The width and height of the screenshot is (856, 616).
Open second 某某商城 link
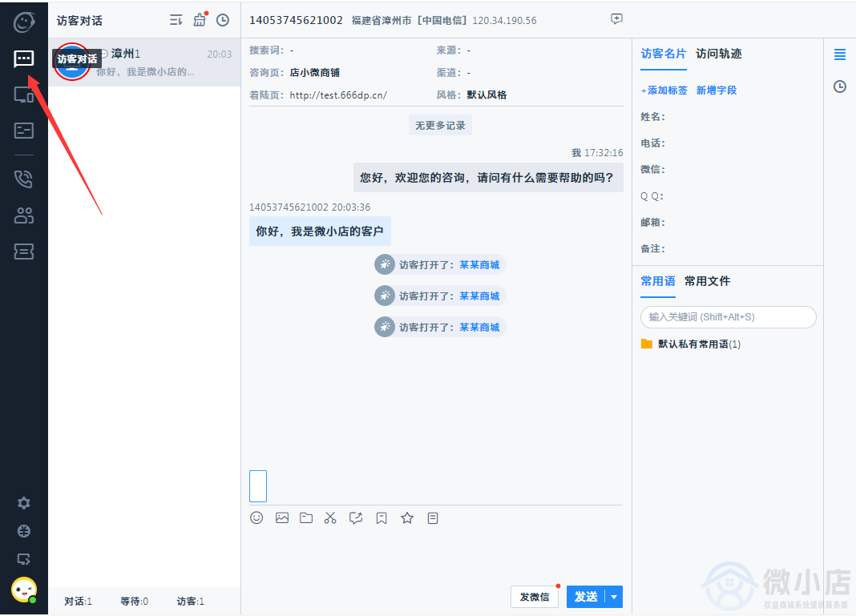tap(479, 296)
